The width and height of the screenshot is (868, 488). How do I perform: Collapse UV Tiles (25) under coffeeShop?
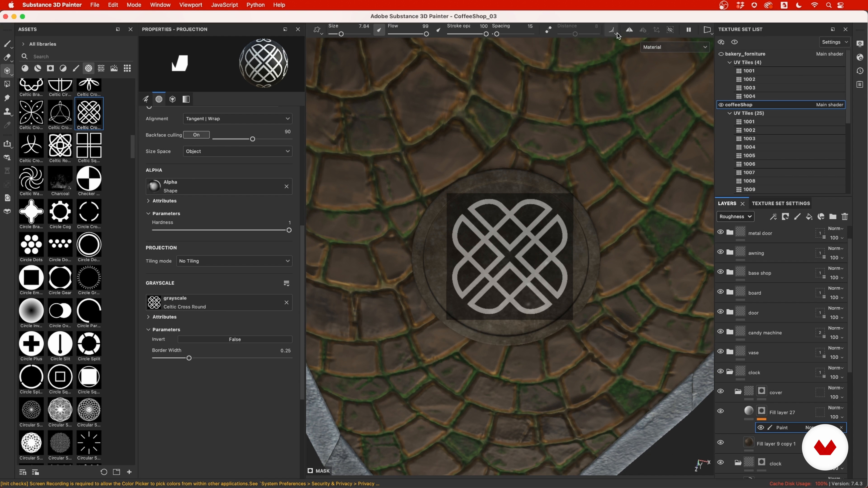(x=730, y=113)
